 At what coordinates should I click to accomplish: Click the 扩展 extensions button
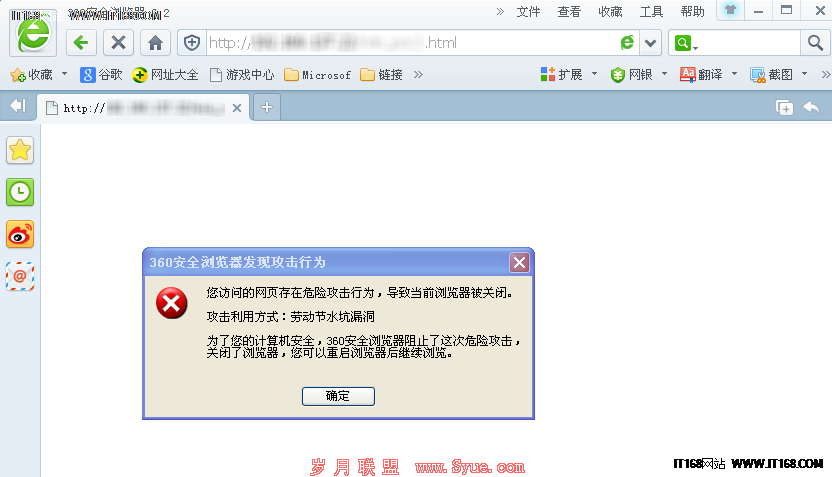click(x=562, y=75)
